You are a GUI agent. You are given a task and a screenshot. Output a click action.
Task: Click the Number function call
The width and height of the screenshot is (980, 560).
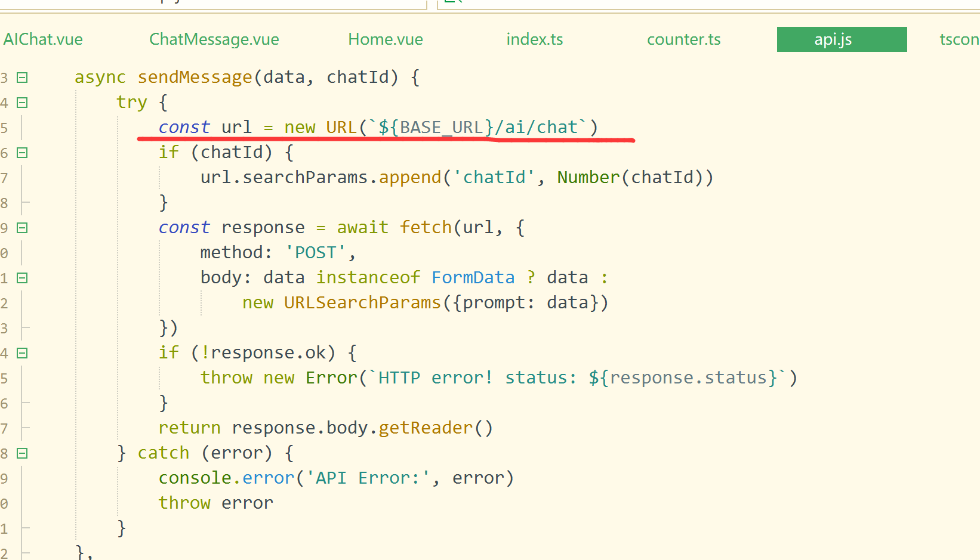(x=588, y=178)
